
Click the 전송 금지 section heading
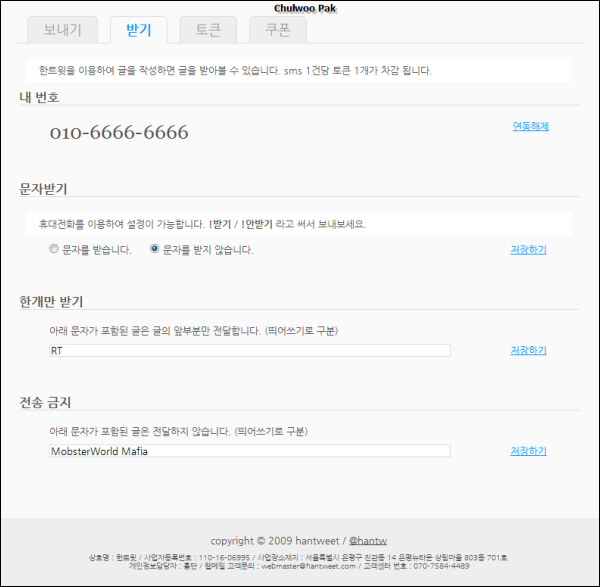[45, 403]
